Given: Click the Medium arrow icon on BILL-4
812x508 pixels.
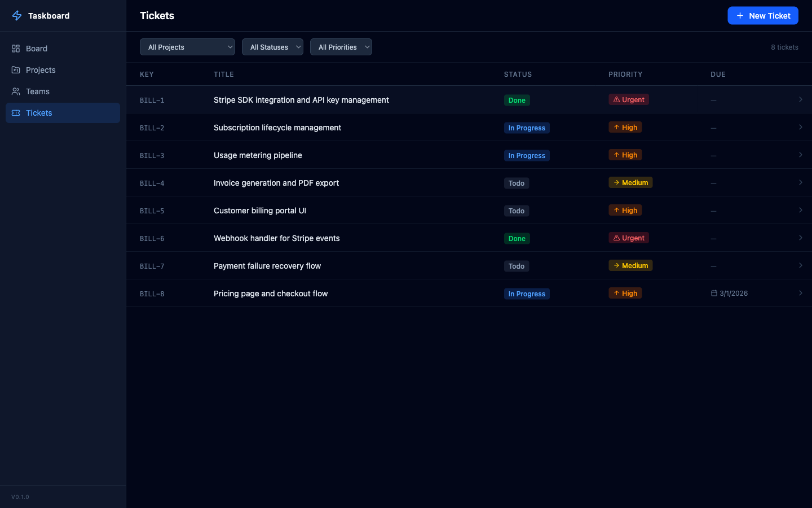Looking at the screenshot, I should pos(616,182).
